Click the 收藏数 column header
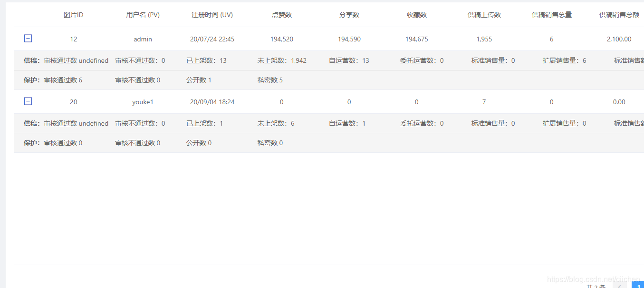The width and height of the screenshot is (644, 288). tap(417, 15)
